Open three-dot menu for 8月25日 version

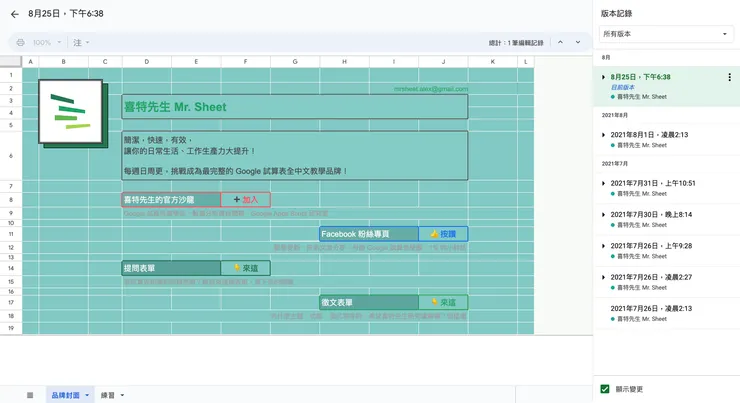730,77
